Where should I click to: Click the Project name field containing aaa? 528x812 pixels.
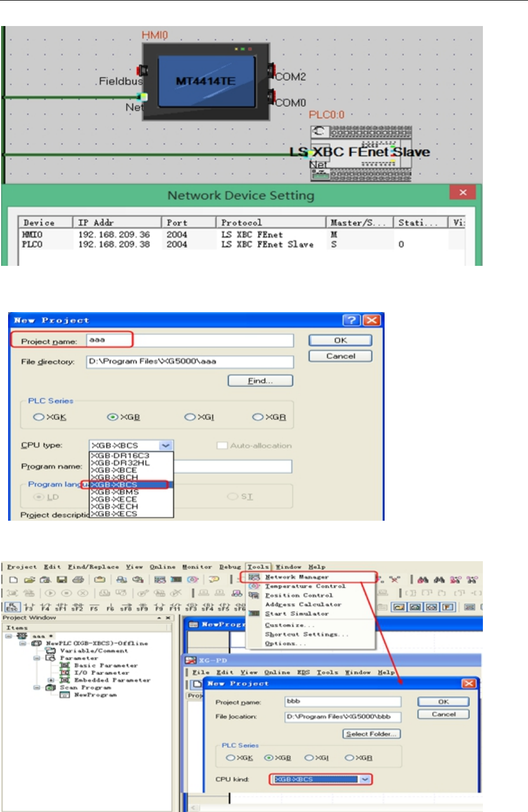coord(190,340)
